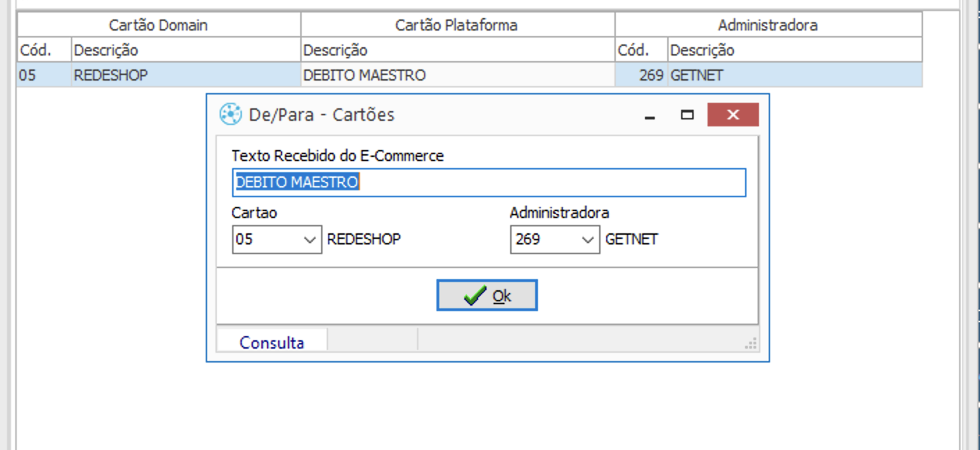Click the Cód. header under Administradora
The image size is (980, 450).
[x=642, y=50]
